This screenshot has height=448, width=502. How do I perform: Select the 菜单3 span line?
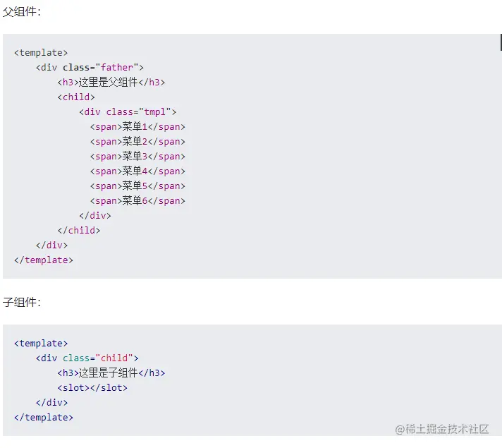click(137, 156)
